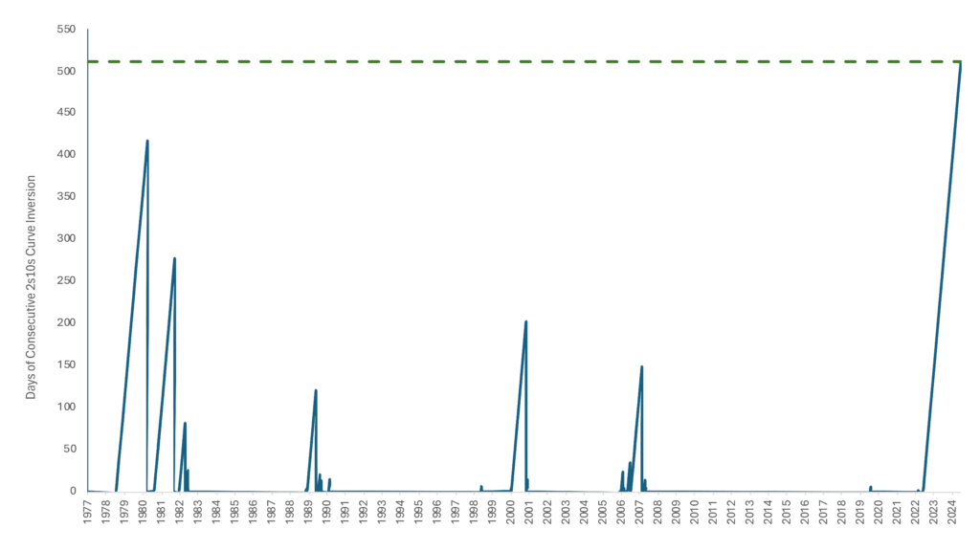Select the 250 y-axis value

pos(66,280)
